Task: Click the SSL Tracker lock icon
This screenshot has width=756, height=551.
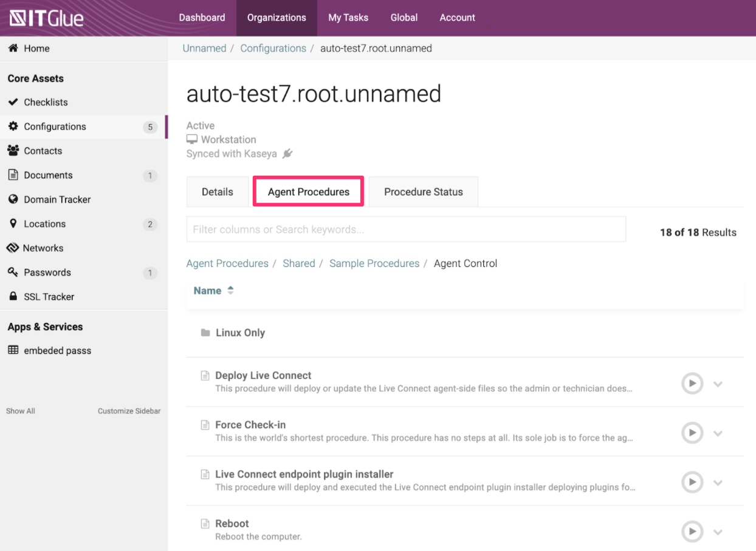Action: (x=13, y=297)
